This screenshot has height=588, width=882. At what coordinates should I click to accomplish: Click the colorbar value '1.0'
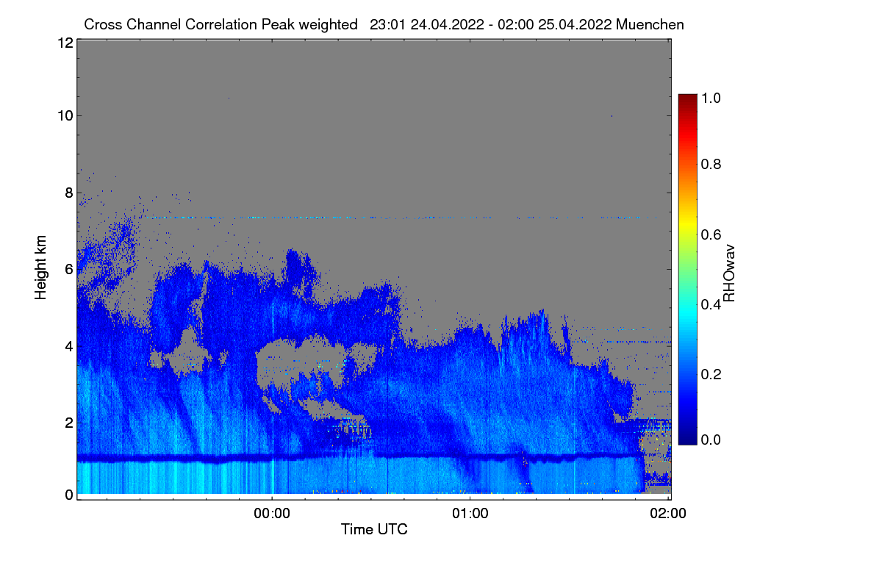coord(710,97)
